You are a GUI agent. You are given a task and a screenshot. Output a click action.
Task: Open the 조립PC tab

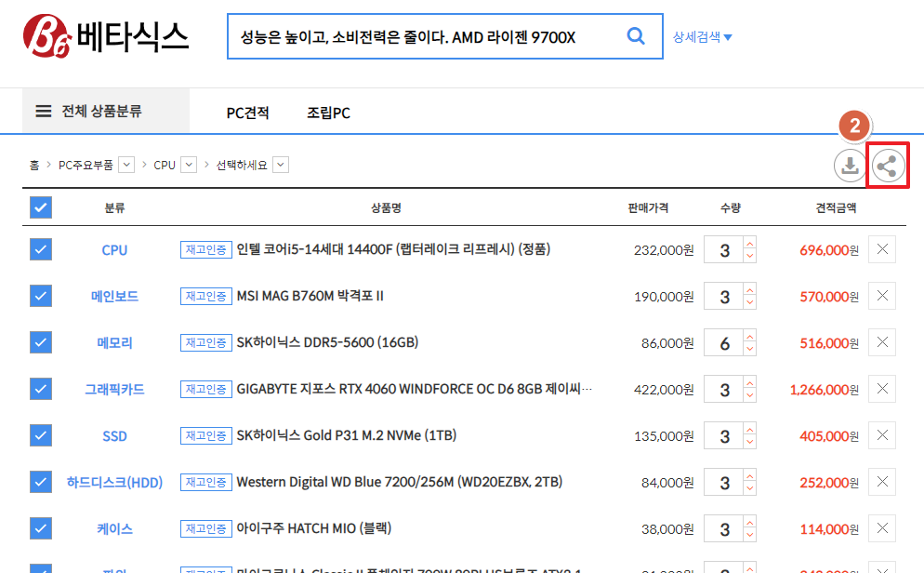pos(328,113)
